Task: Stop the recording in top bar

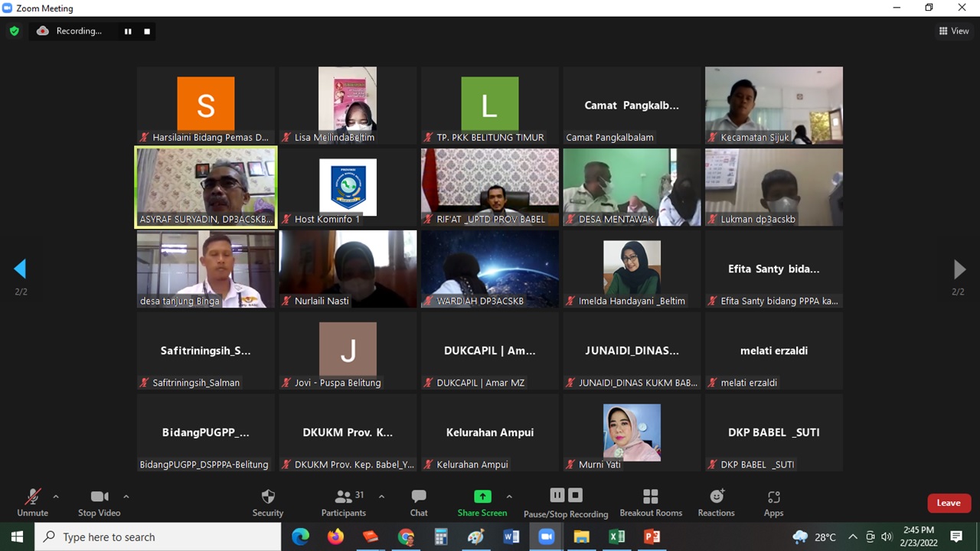Action: [x=147, y=31]
